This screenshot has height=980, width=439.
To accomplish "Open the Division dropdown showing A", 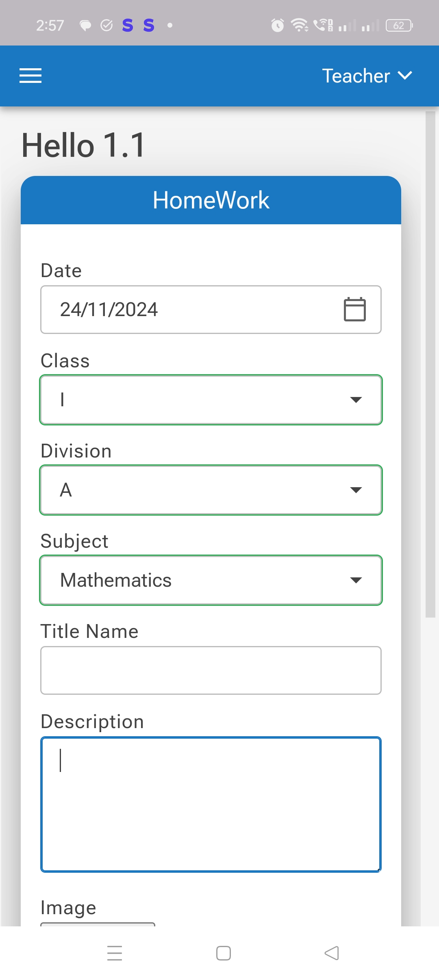I will [211, 490].
